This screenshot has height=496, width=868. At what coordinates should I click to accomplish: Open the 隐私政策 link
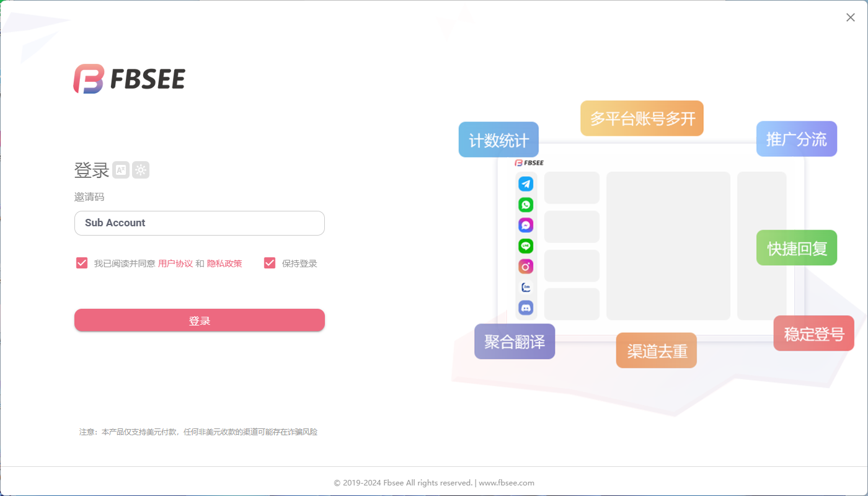(224, 263)
